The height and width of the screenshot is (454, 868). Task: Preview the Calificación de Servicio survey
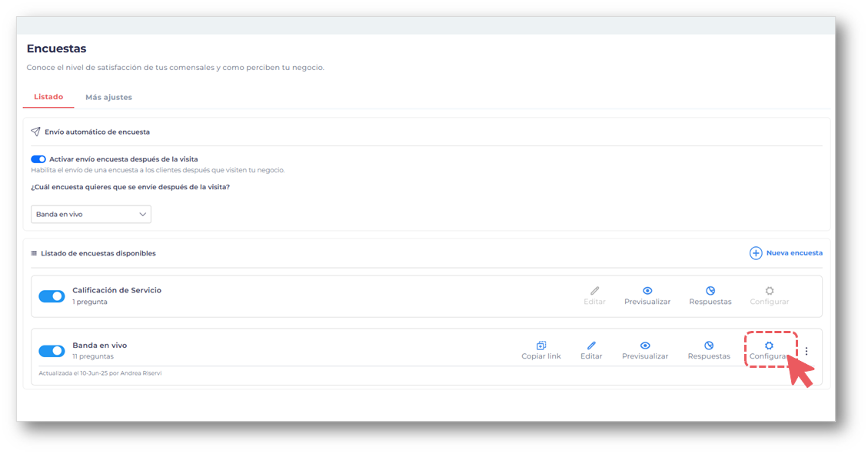[x=647, y=291]
